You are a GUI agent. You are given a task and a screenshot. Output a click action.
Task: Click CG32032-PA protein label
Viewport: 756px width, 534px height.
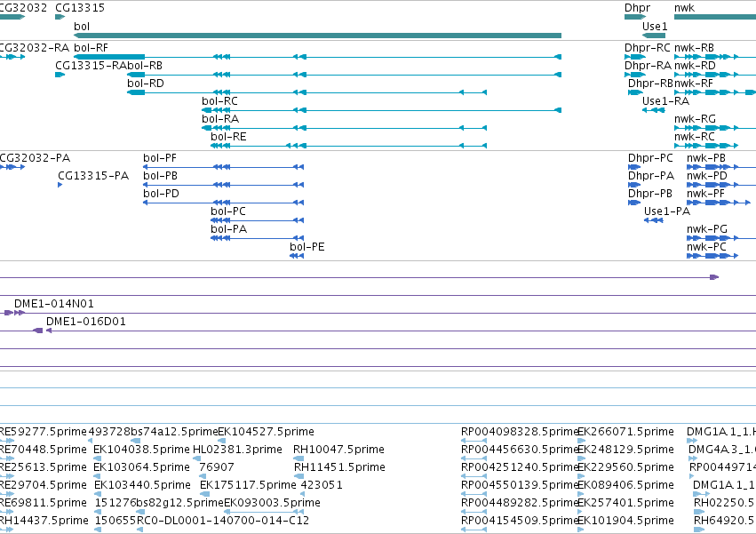35,158
